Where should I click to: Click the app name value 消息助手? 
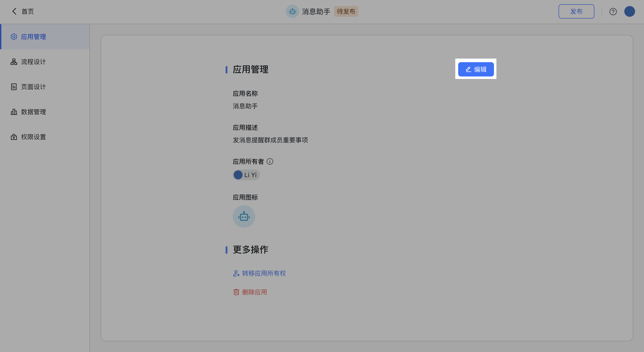[x=245, y=106]
